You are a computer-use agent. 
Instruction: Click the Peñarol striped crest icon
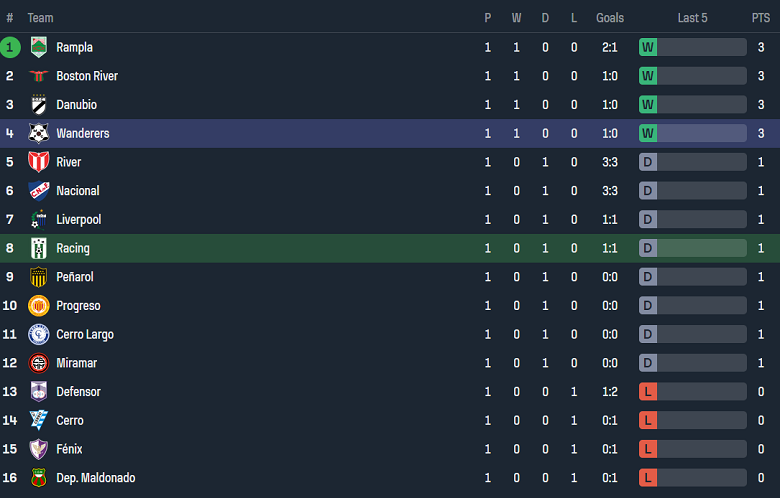(39, 277)
